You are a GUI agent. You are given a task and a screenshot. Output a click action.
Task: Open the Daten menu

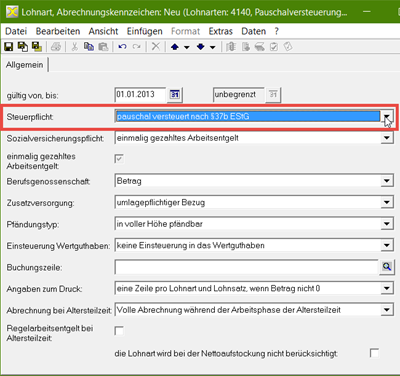[x=254, y=31]
